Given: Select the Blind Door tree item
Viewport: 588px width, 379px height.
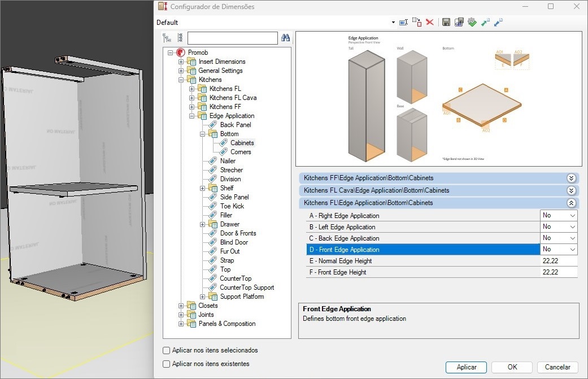Looking at the screenshot, I should click(x=234, y=242).
